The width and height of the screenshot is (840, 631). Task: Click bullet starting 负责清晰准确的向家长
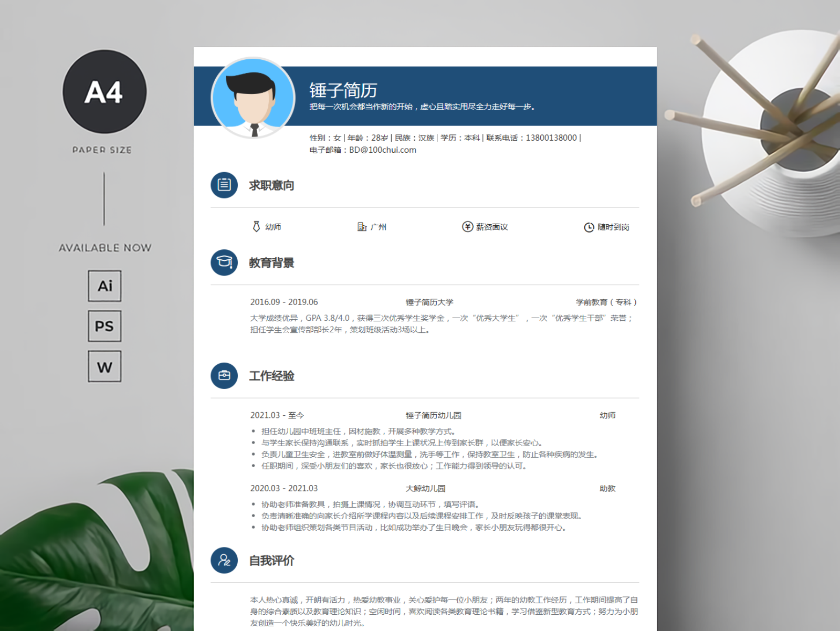(x=423, y=516)
